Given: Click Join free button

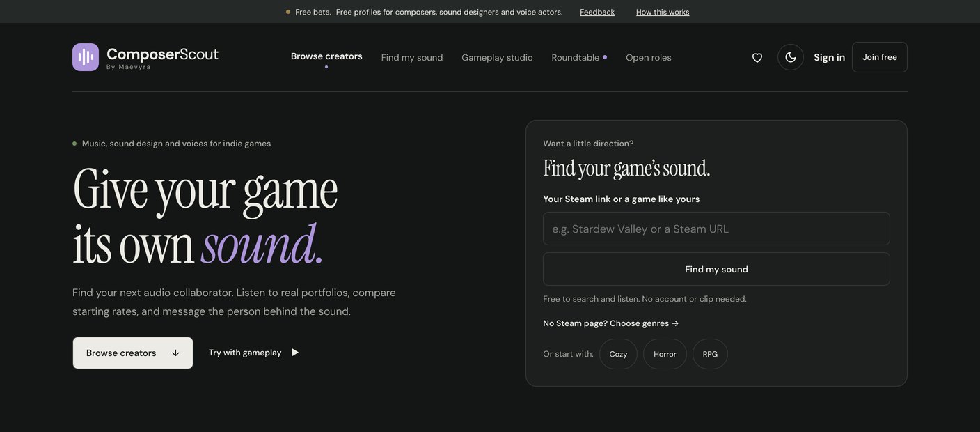Looking at the screenshot, I should point(880,57).
